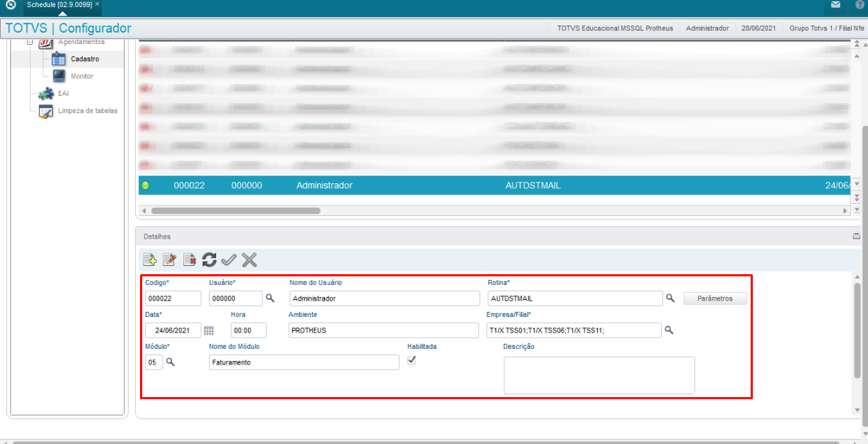Viewport: 868px width, 444px height.
Task: Click the refresh arrows icon in Detalhes
Action: tap(209, 260)
